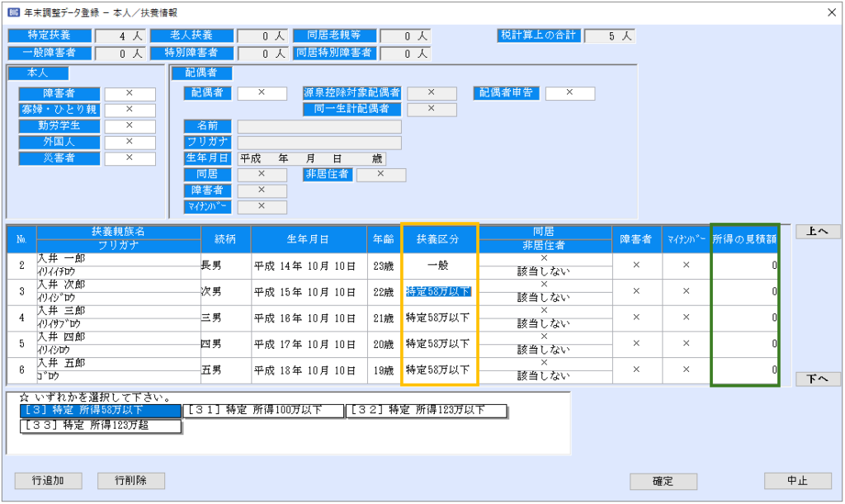
Task: Click the 行追加 button
Action: tap(48, 480)
